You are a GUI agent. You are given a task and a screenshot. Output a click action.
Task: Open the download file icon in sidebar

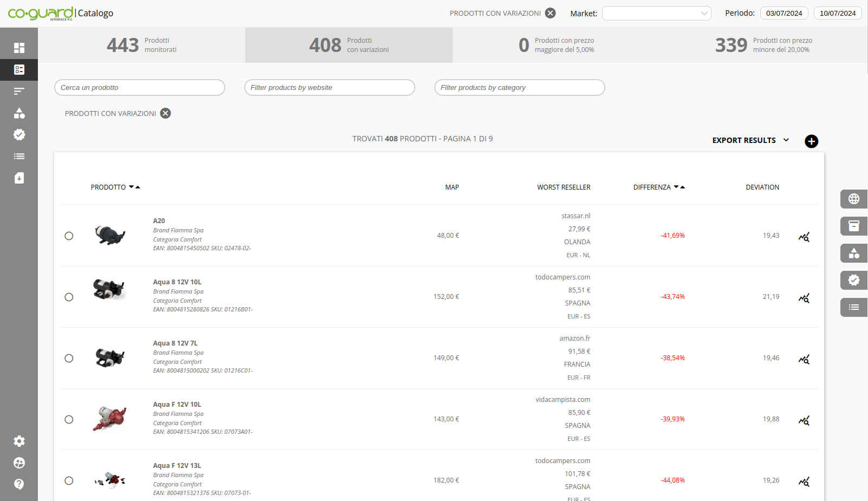pos(19,178)
